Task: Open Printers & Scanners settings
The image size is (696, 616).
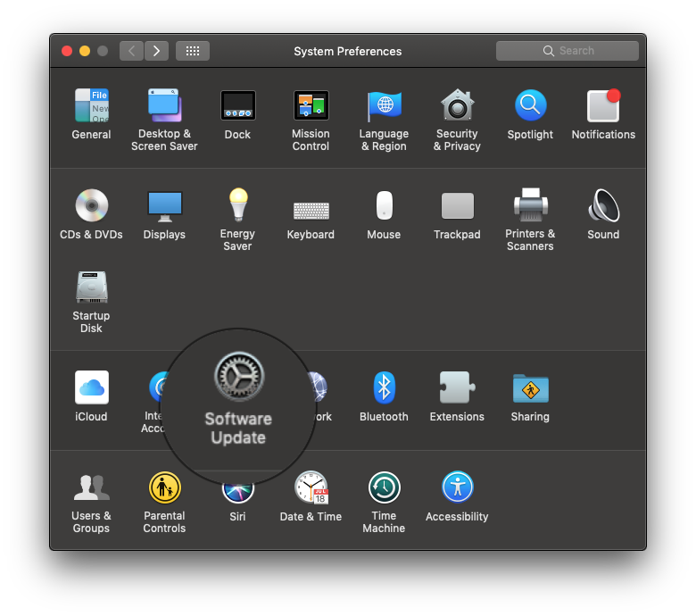Action: [530, 206]
